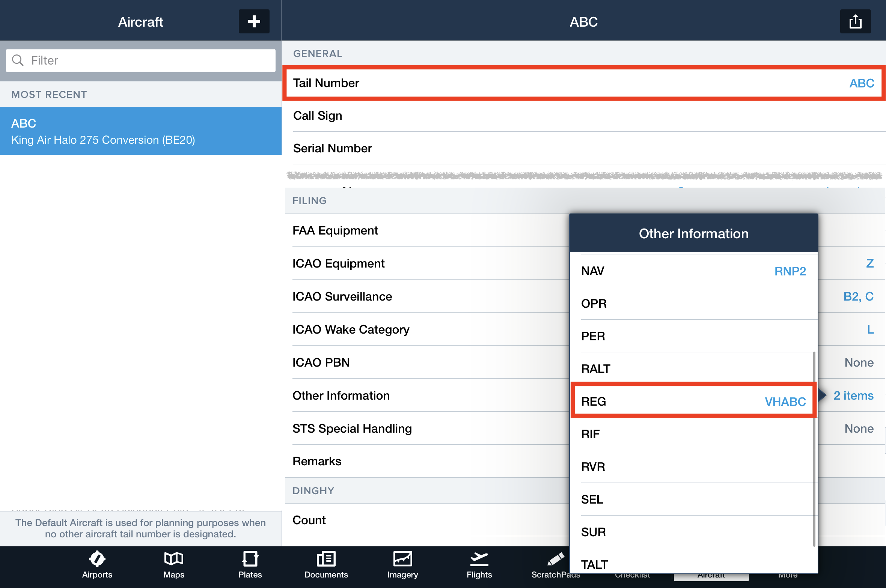
Task: Open ICAO Wake Category setting
Action: click(427, 329)
